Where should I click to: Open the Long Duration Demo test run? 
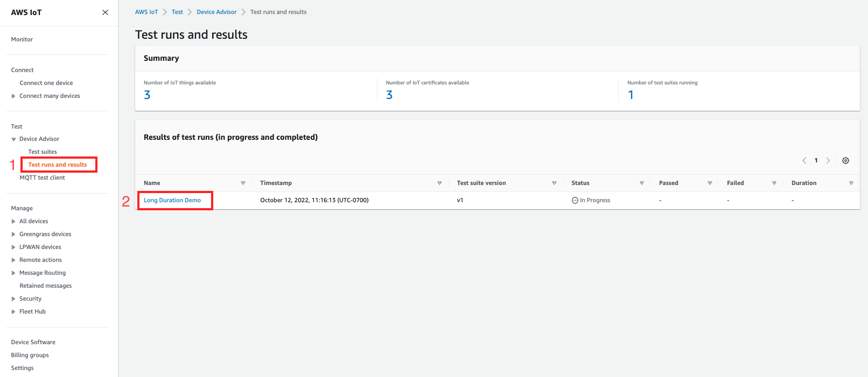click(172, 201)
